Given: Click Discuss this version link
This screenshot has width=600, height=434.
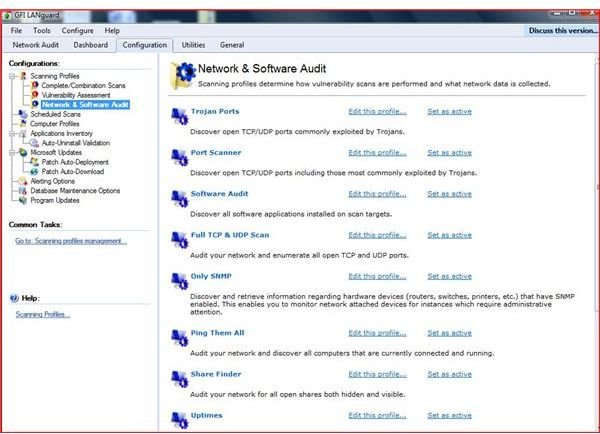Looking at the screenshot, I should (562, 30).
